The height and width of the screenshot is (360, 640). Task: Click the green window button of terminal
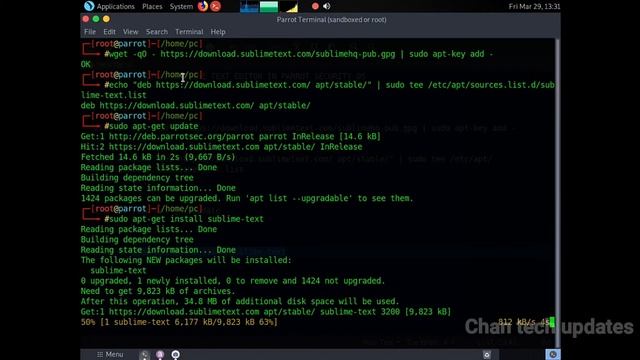pyautogui.click(x=96, y=19)
